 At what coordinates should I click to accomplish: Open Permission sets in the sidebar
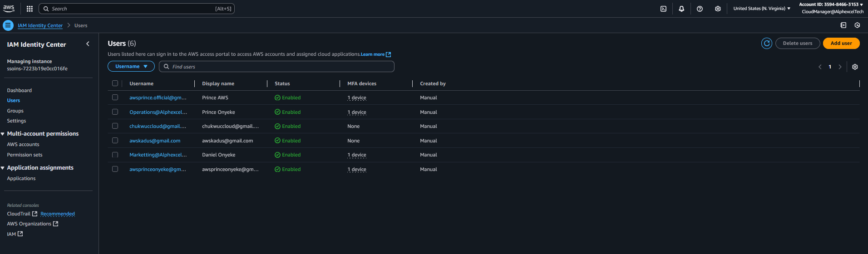pos(25,155)
